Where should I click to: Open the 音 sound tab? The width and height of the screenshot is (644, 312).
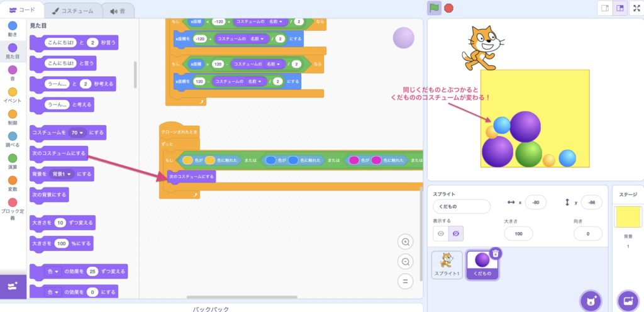118,11
